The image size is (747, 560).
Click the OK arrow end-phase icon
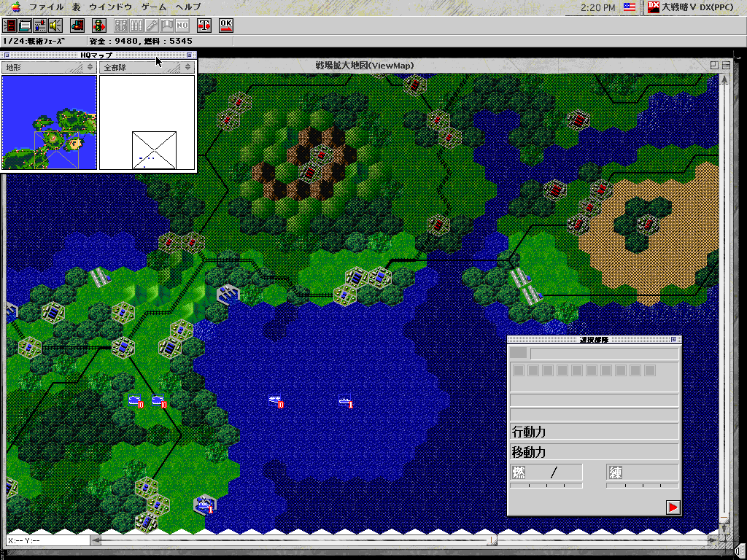tap(226, 26)
